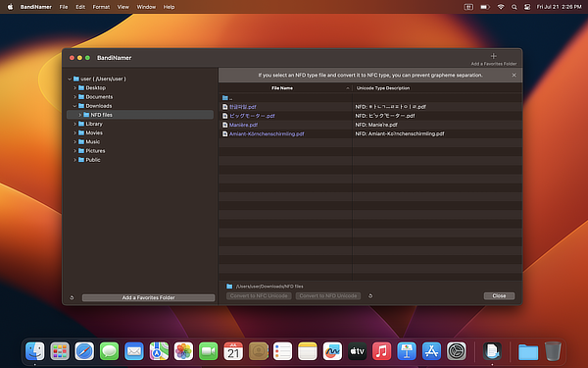The width and height of the screenshot is (588, 368).
Task: Expand the NFD files folder chevron
Action: tap(79, 115)
